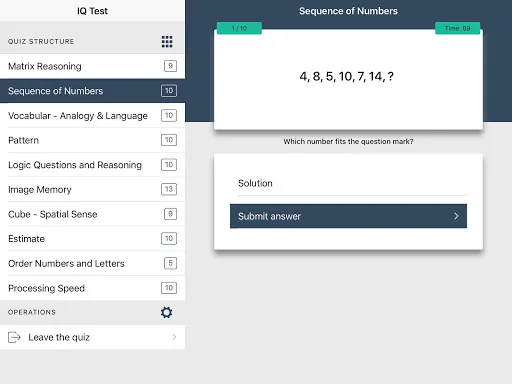Leave the quiz

coord(92,337)
